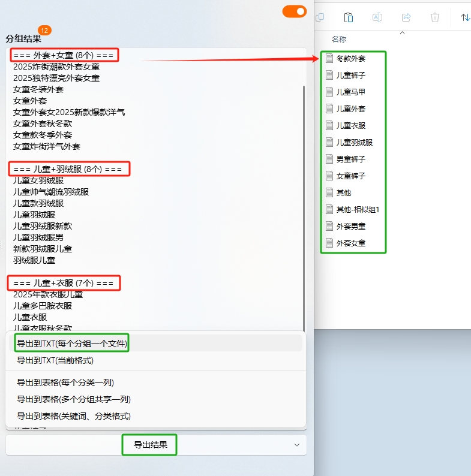Click header 儿童+羽绒服 (8个)
This screenshot has width=471, height=476.
pos(68,169)
